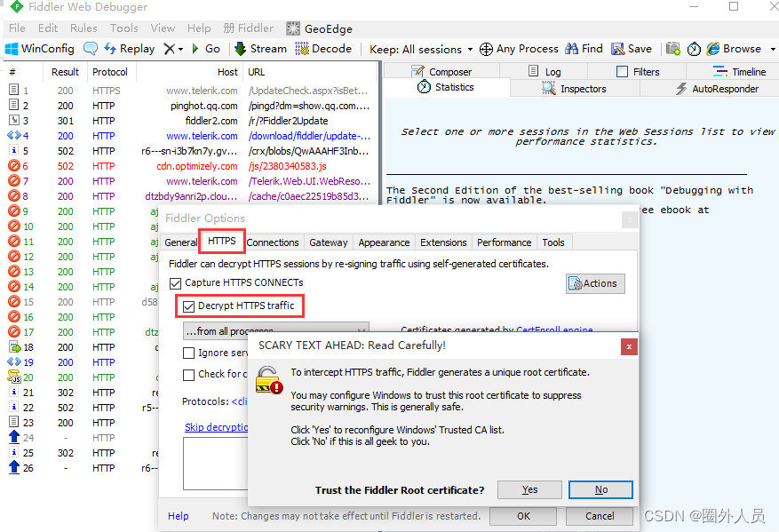Switch to the AutoResponder tab

(717, 89)
